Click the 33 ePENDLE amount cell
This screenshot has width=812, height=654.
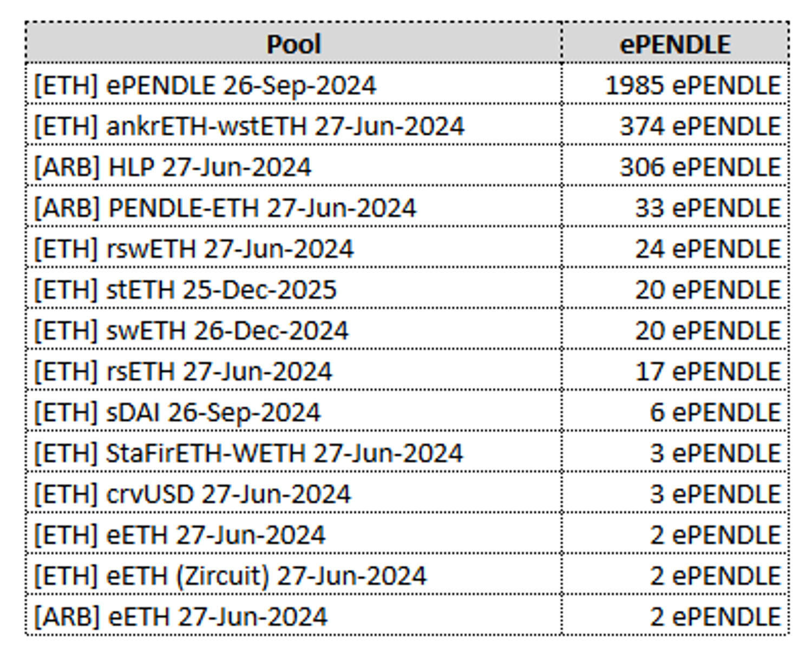pos(708,208)
